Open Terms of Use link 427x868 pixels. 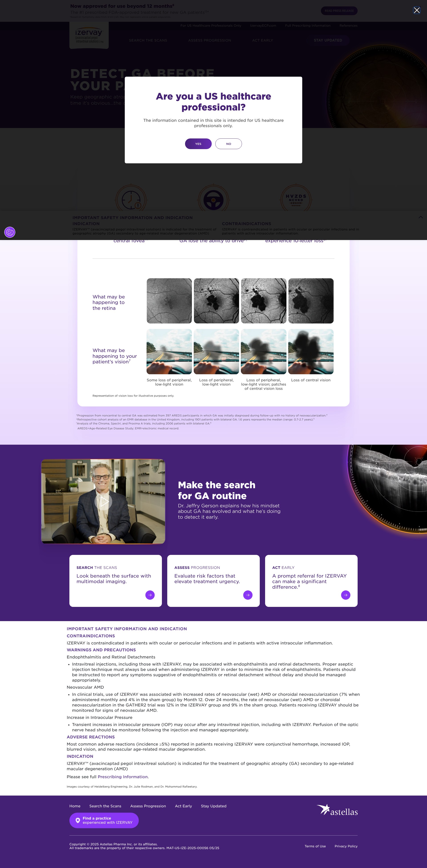(x=315, y=846)
